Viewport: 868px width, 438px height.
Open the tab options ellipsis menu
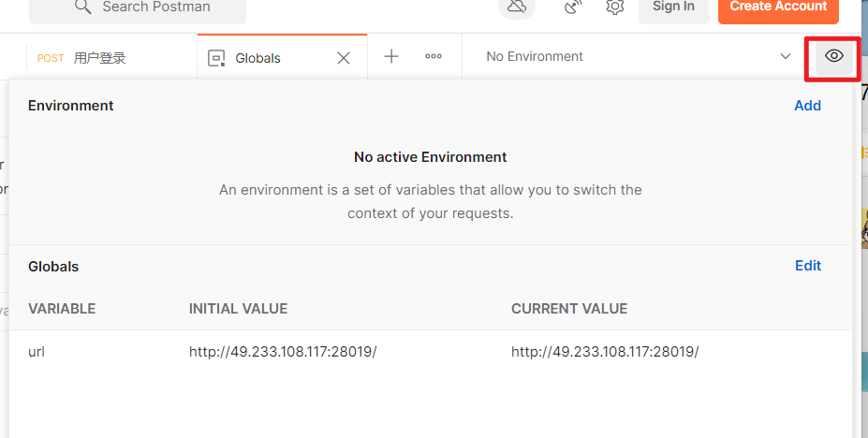tap(433, 56)
